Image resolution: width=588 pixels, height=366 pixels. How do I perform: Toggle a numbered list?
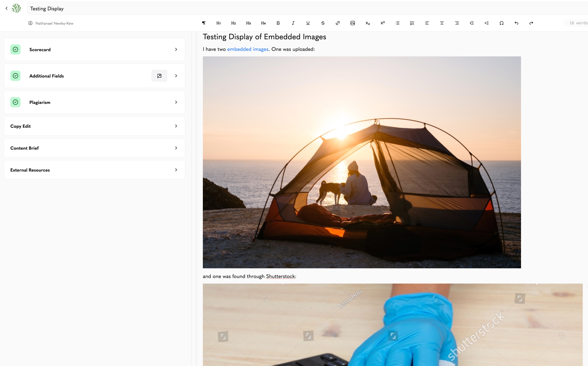tap(412, 23)
